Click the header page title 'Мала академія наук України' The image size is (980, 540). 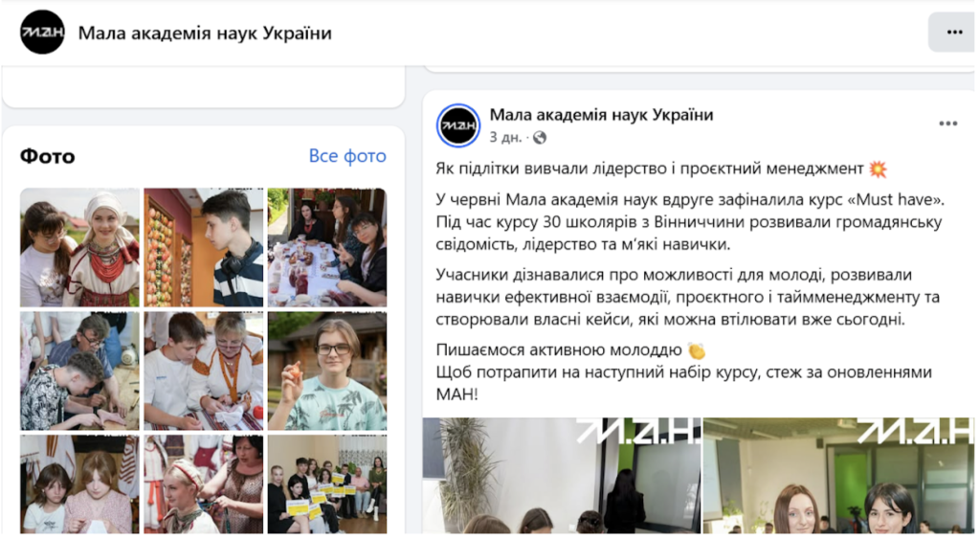205,33
